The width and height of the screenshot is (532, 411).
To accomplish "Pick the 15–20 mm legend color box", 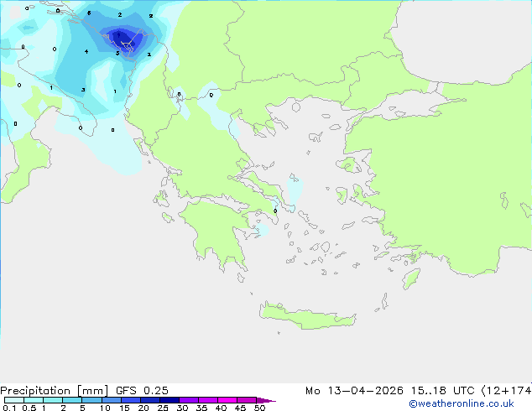I will 130,400.
